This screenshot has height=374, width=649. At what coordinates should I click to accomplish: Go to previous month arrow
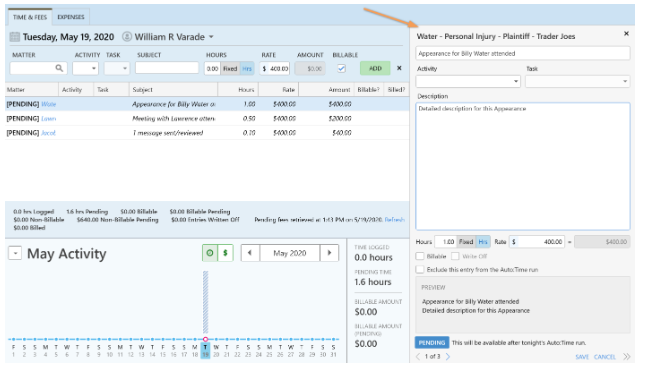pyautogui.click(x=250, y=253)
